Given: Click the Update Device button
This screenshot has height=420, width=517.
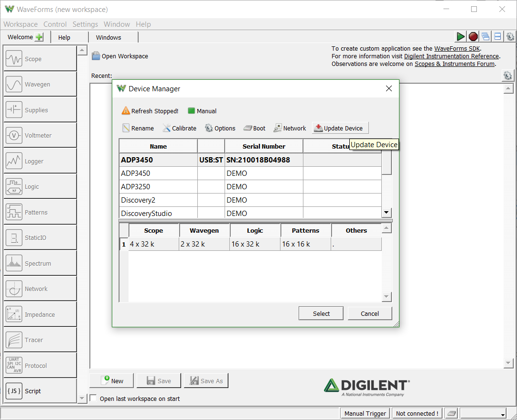Looking at the screenshot, I should coord(340,128).
